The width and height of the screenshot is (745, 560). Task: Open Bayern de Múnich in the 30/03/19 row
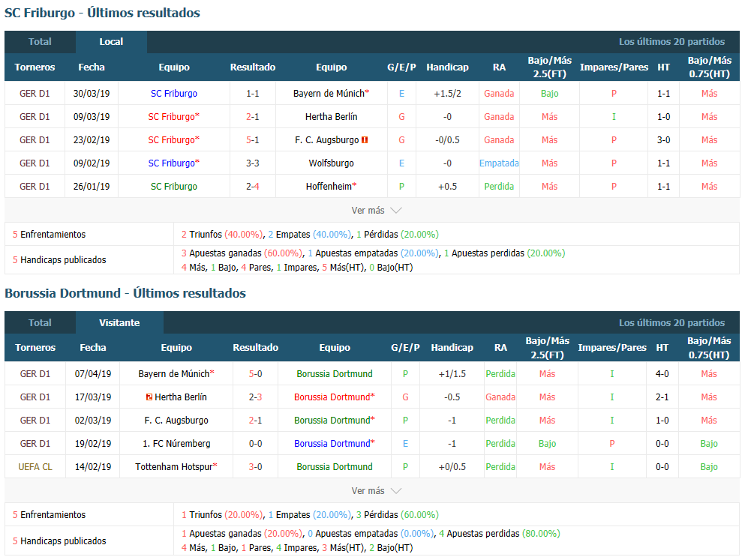331,94
